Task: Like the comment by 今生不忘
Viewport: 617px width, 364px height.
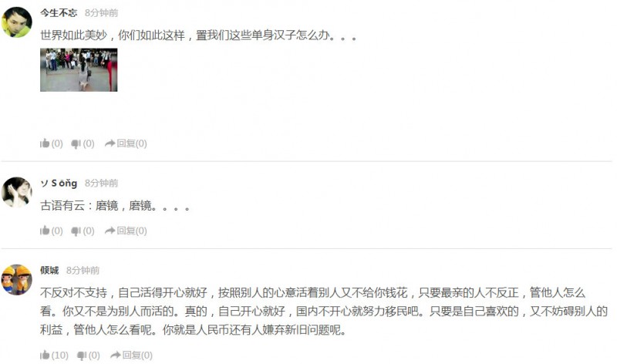Action: click(x=51, y=143)
